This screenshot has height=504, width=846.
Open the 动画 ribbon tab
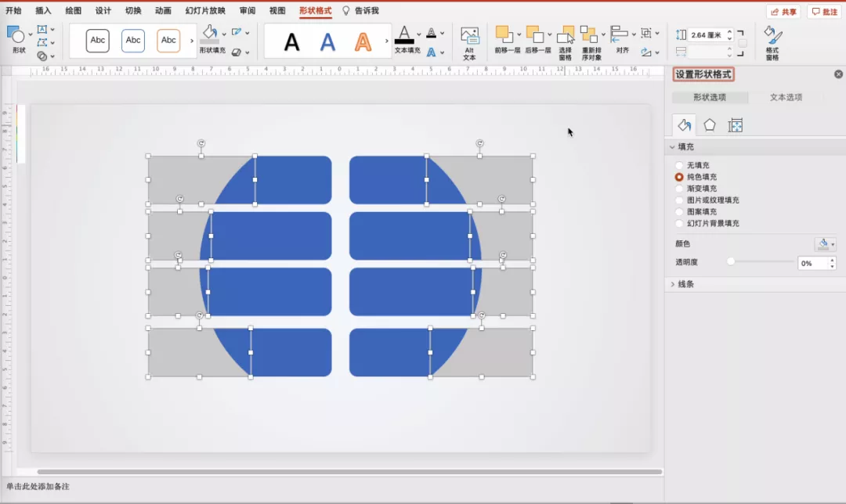pos(163,10)
